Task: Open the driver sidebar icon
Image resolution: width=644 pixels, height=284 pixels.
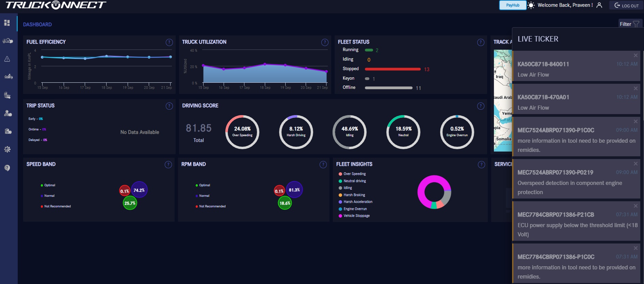Action: coord(7,113)
